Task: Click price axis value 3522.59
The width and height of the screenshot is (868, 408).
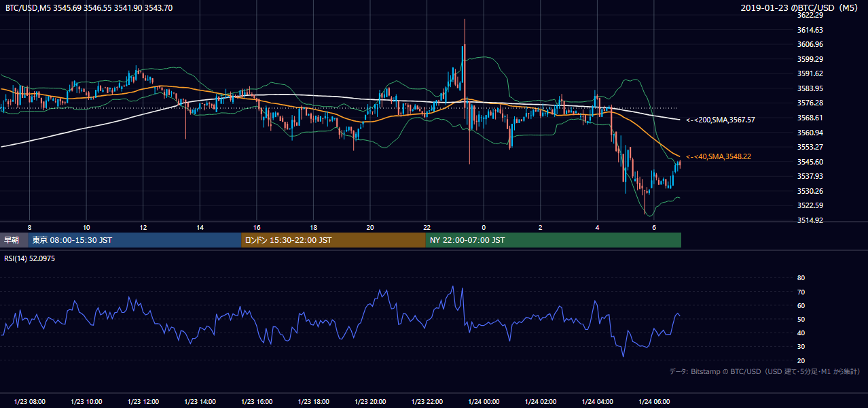Action: click(811, 205)
